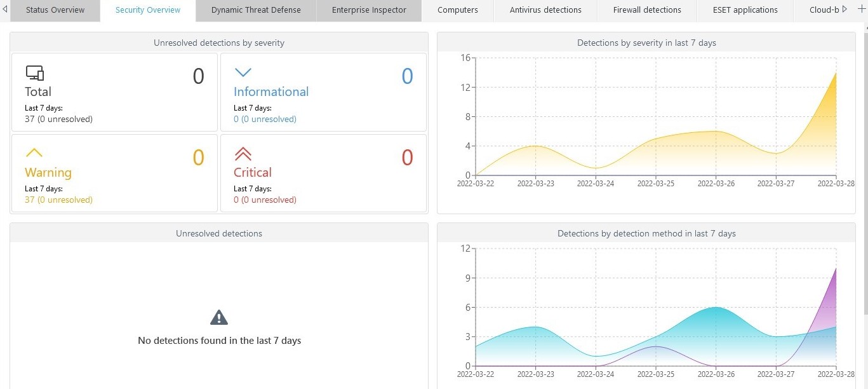
Task: Click 'Detections by detection method' panel header
Action: coord(646,233)
